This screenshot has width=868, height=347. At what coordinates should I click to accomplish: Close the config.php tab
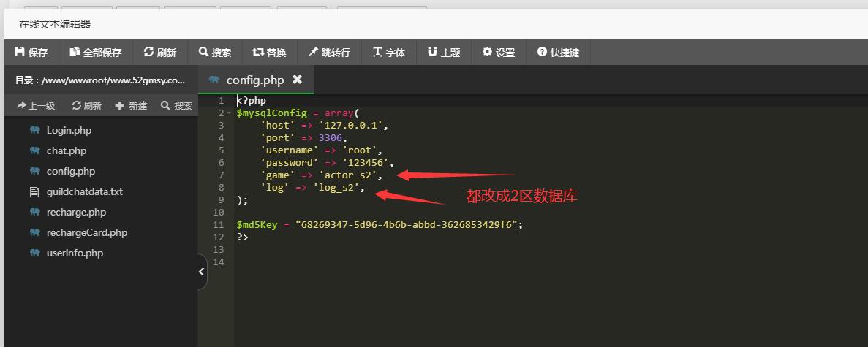point(297,80)
